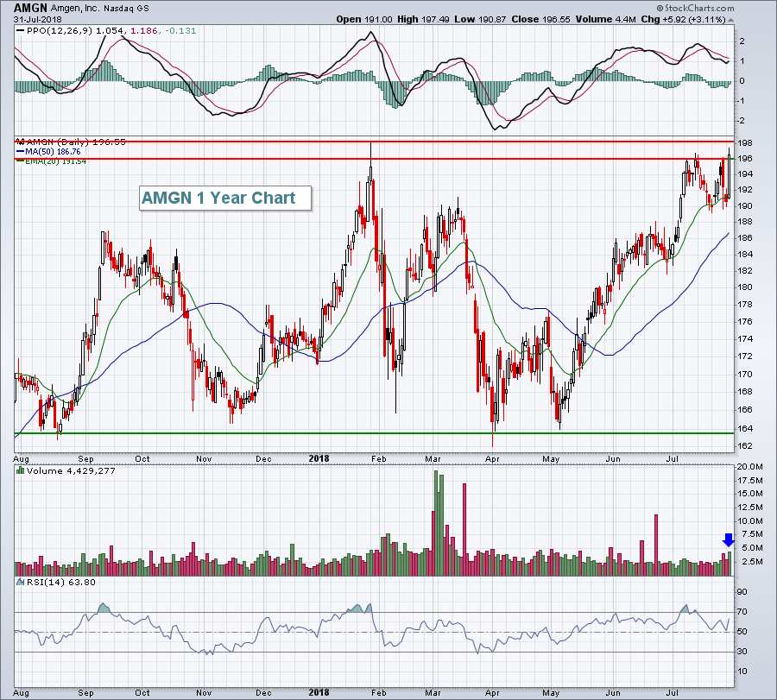Click the 12.5M volume axis label
Image resolution: width=777 pixels, height=700 pixels.
click(749, 508)
